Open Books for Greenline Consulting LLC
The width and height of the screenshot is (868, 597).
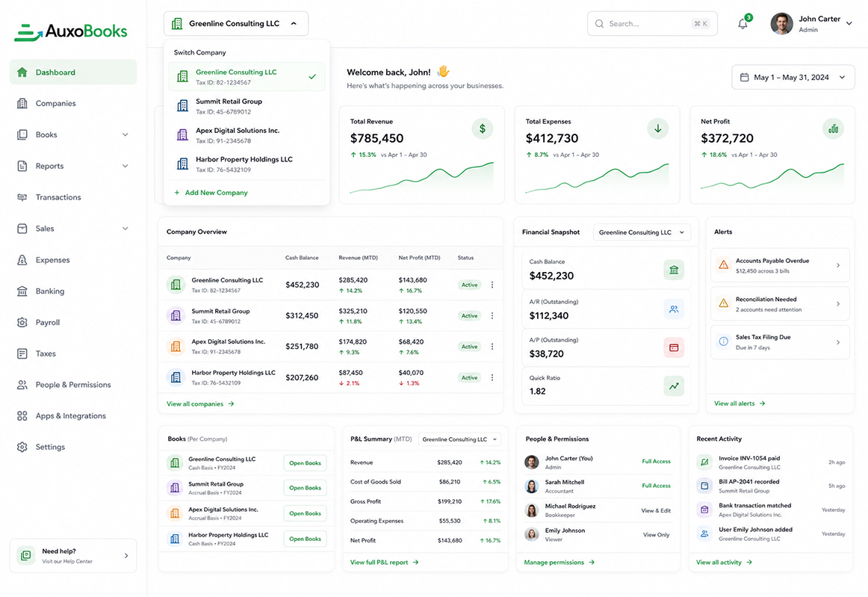coord(305,463)
